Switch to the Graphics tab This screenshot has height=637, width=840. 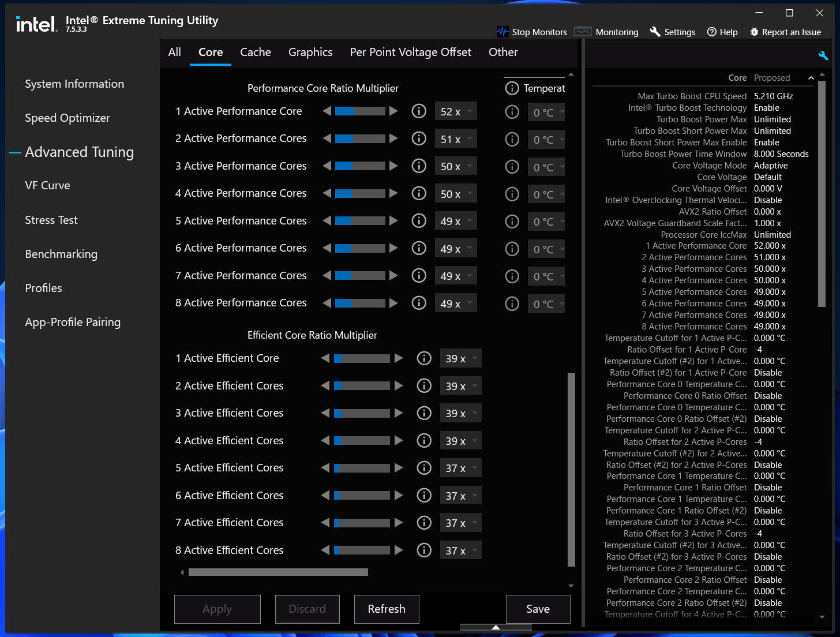pos(310,52)
